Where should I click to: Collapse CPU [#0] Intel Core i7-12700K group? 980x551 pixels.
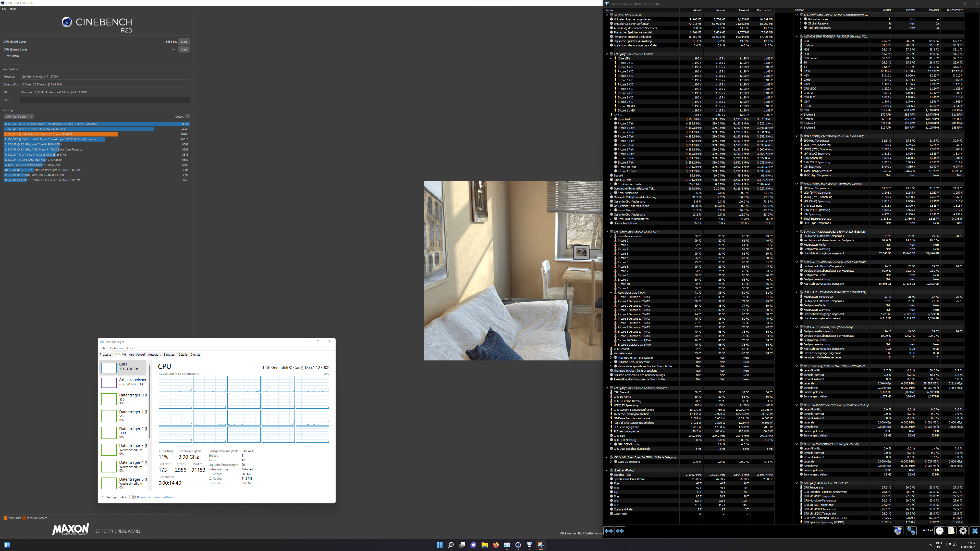[607, 54]
